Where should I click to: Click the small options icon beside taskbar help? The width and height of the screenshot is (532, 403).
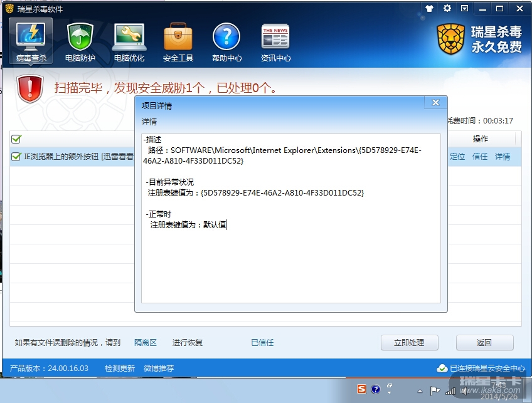tap(389, 389)
